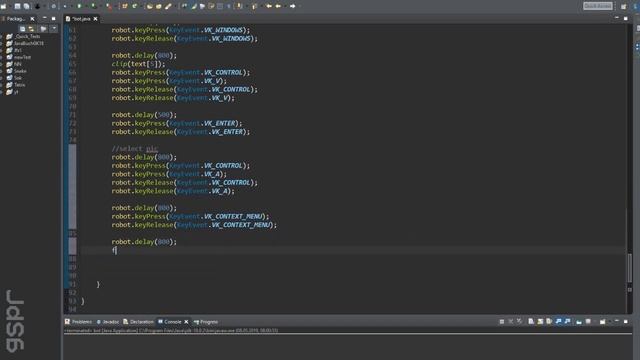Click the Terminate icon in Console toolbar
Viewport: 640px width, 360px height.
pos(502,322)
